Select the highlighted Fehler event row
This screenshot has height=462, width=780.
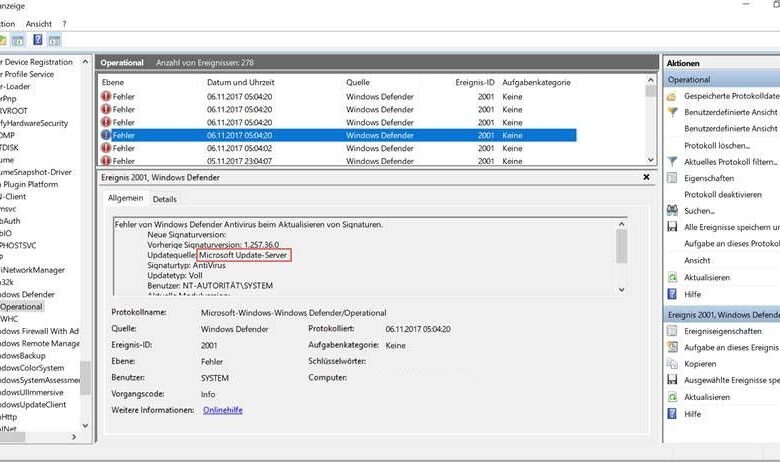(x=338, y=135)
